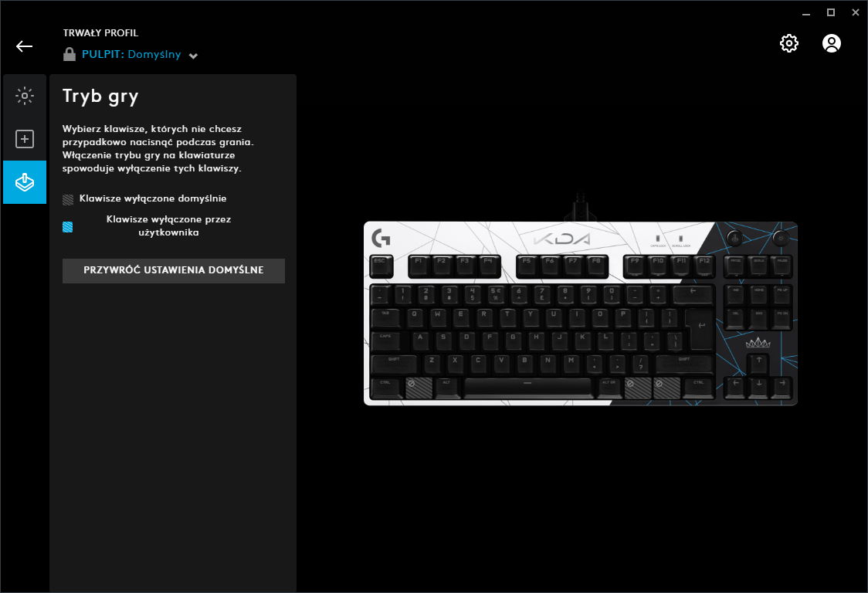Click the gray default-disabled keys legend swatch
The image size is (868, 593).
click(68, 199)
